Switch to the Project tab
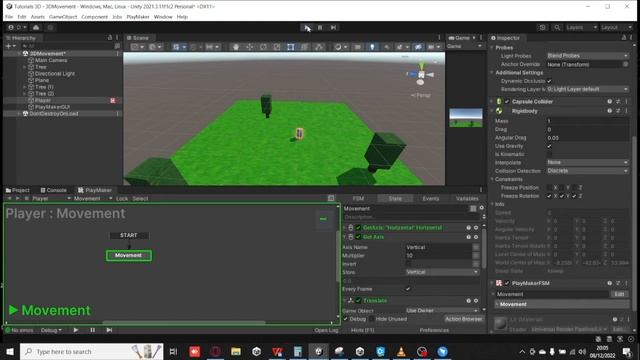640x360 pixels. tap(18, 190)
